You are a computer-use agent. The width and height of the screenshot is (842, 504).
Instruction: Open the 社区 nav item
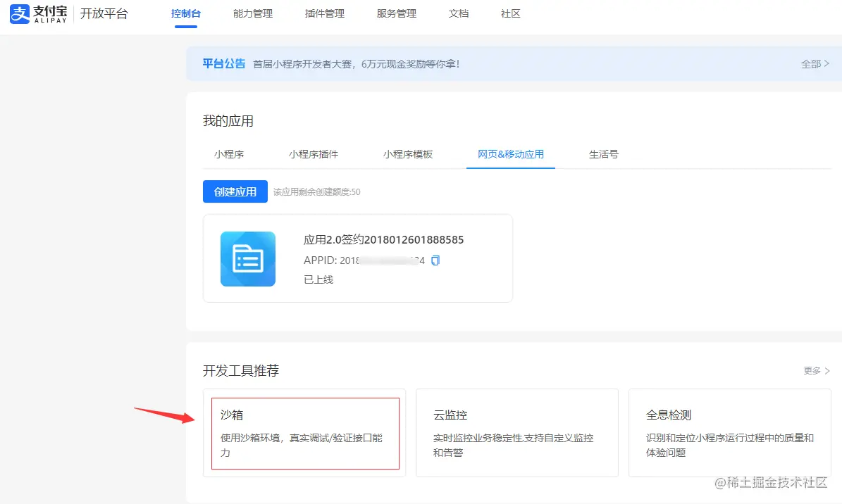click(x=511, y=13)
